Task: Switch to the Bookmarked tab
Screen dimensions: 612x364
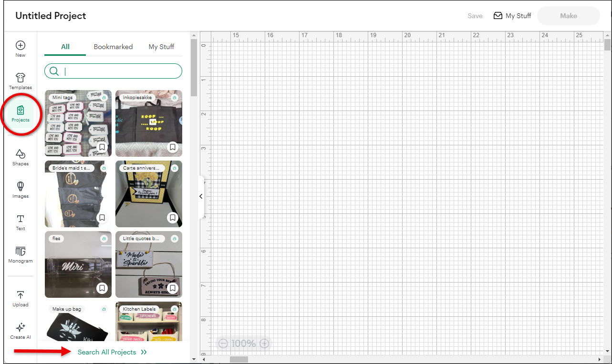Action: [x=113, y=46]
